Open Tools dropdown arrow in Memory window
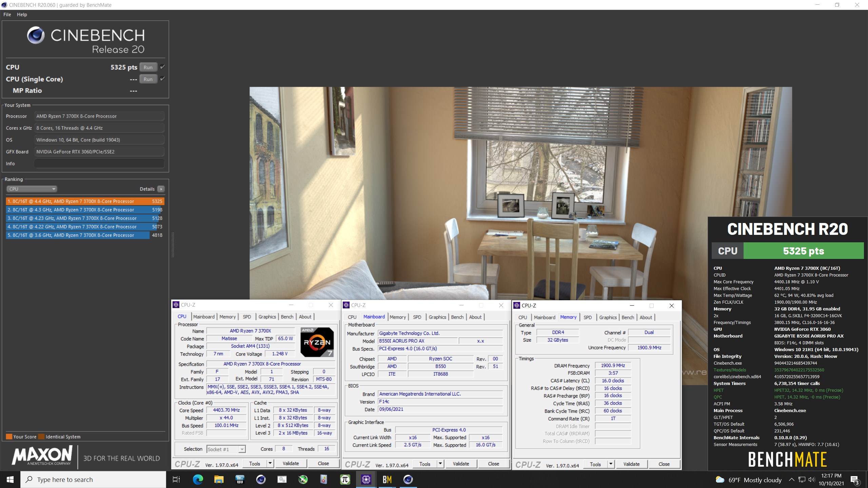This screenshot has width=868, height=488. (611, 464)
